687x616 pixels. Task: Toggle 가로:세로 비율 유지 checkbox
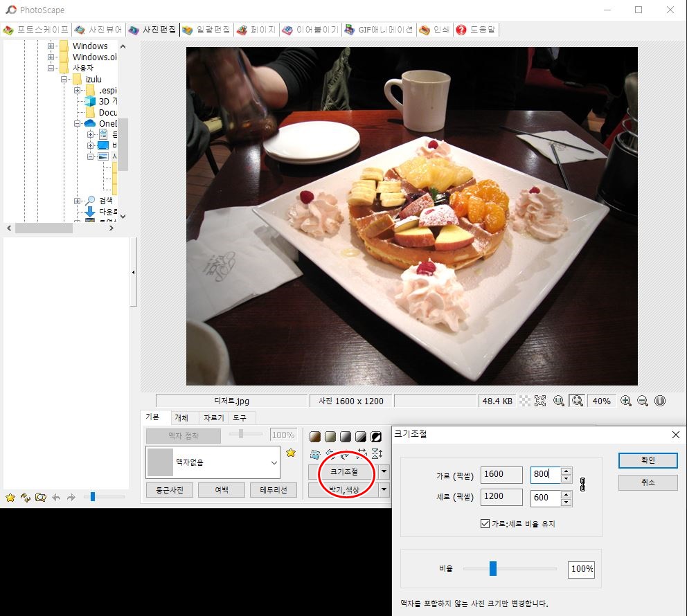(485, 523)
